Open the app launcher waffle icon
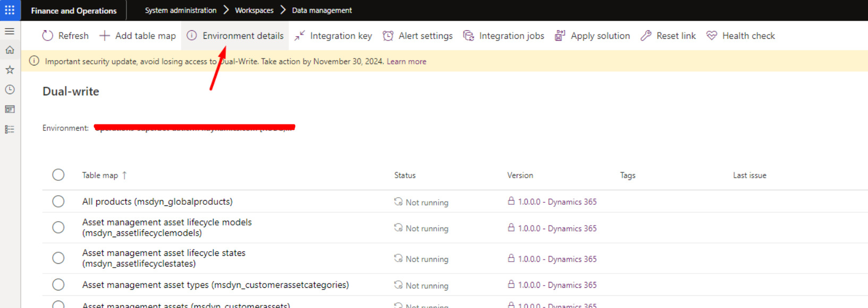The width and height of the screenshot is (868, 308). point(10,10)
